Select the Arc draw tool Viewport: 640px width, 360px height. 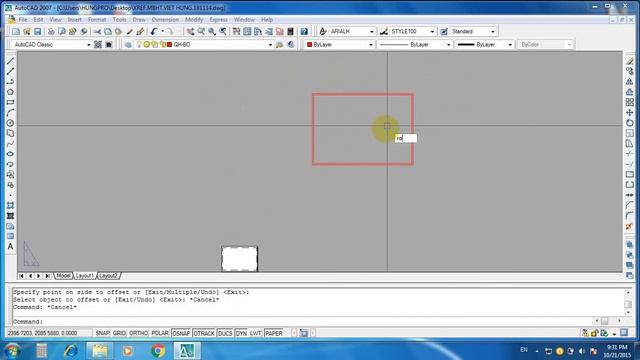pyautogui.click(x=10, y=113)
